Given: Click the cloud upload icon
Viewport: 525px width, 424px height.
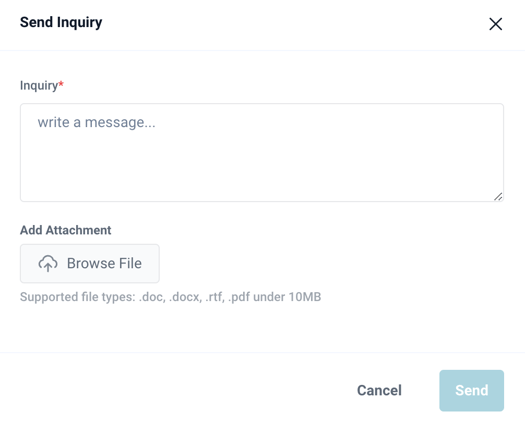Looking at the screenshot, I should (x=48, y=263).
